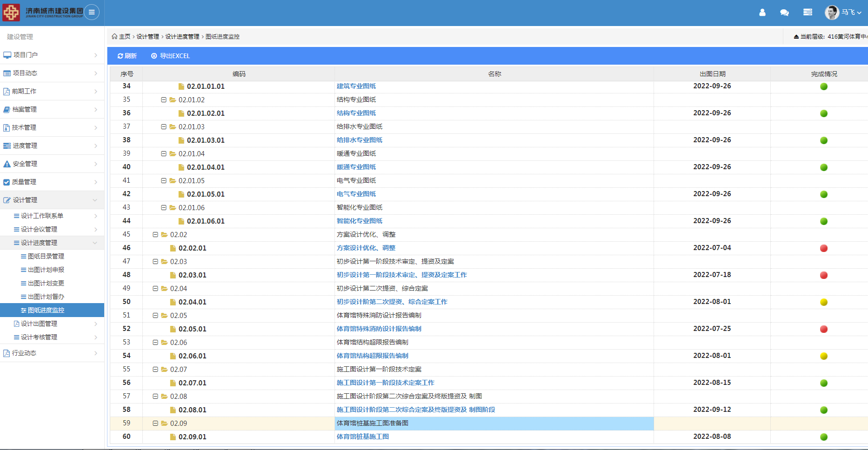
Task: Select 图纸目录管理 in the sidebar
Action: coord(46,256)
